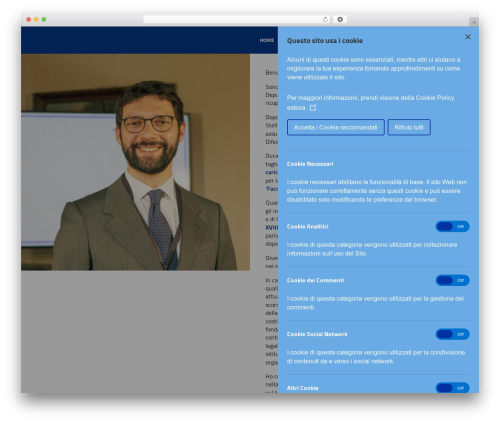The image size is (500, 423).
Task: Click the macOS green fullscreen button
Action: pos(44,20)
